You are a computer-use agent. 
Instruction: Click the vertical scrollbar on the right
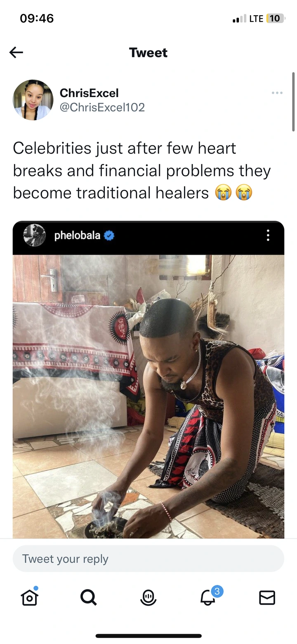[x=293, y=102]
